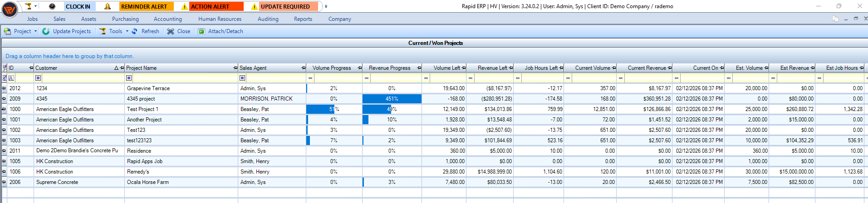Expand row 2012 Grapevine Terrace details
Screen dimensions: 868x203
(4, 88)
